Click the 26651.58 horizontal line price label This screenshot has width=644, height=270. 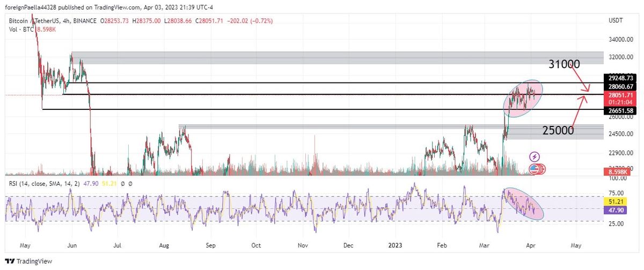coord(621,111)
